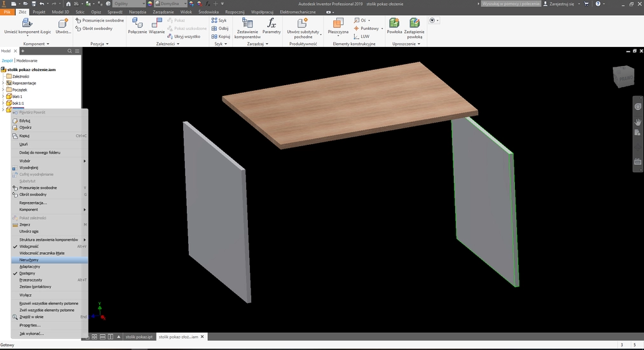The width and height of the screenshot is (644, 350).
Task: Open the Domyślna appearance combo box
Action: click(171, 4)
